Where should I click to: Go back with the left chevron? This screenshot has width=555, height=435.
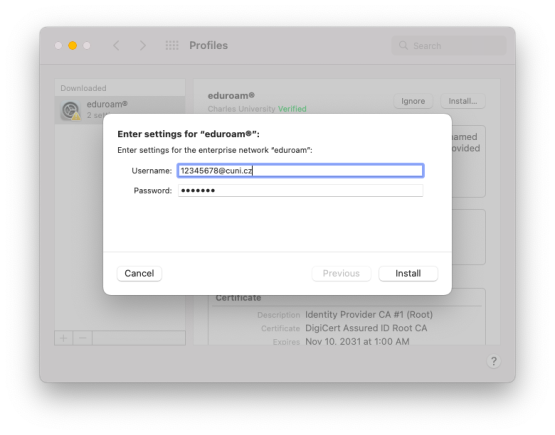pos(116,45)
